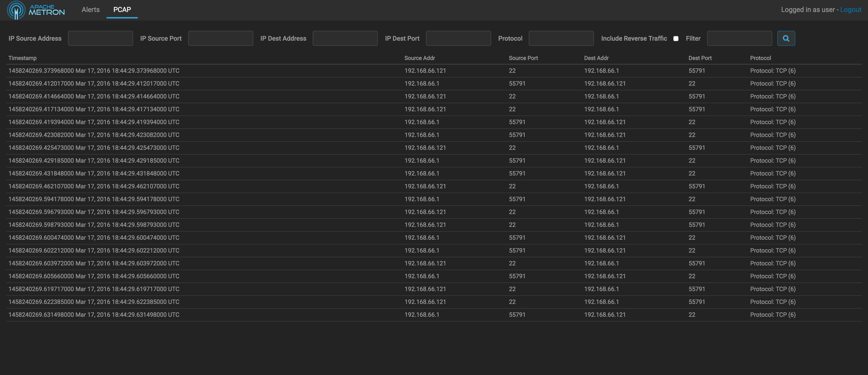Select last row, timestamp 1458240269.631498000

tap(94, 315)
